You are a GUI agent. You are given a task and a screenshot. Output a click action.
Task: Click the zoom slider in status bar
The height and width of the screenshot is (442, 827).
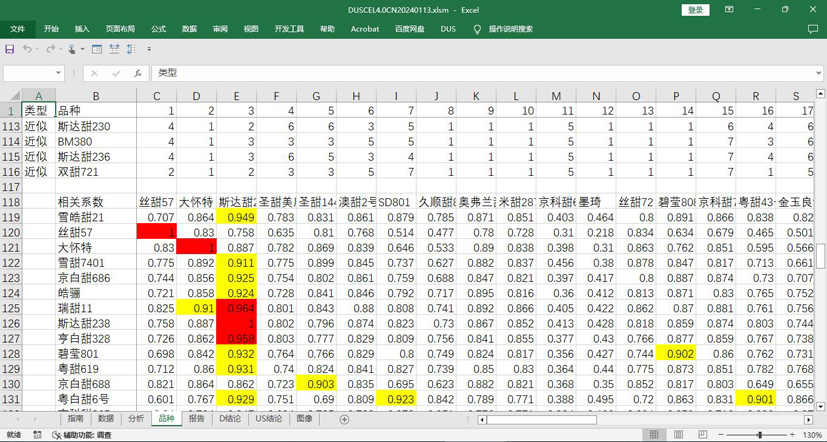[759, 435]
